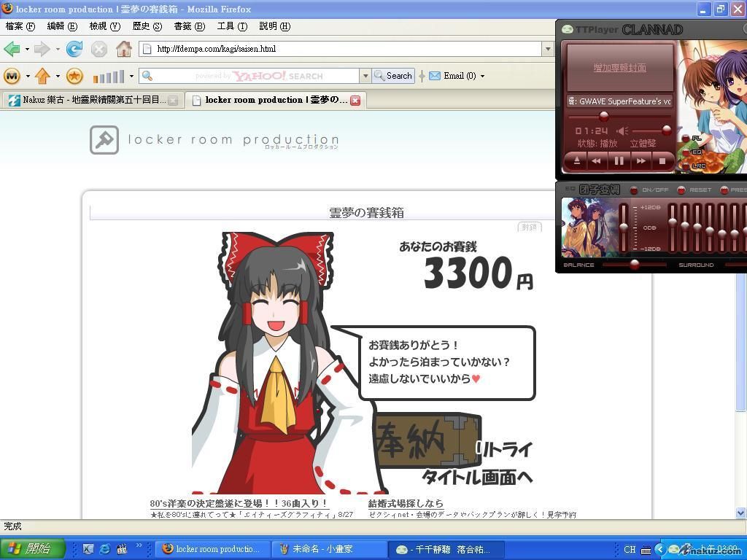
Task: Open the 編輯 (E) menu
Action: (x=62, y=26)
